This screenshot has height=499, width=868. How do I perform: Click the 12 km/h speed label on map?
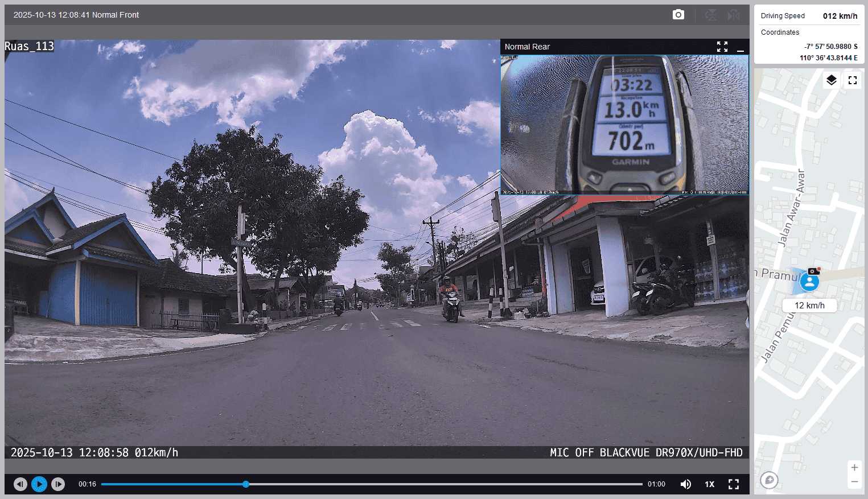809,306
